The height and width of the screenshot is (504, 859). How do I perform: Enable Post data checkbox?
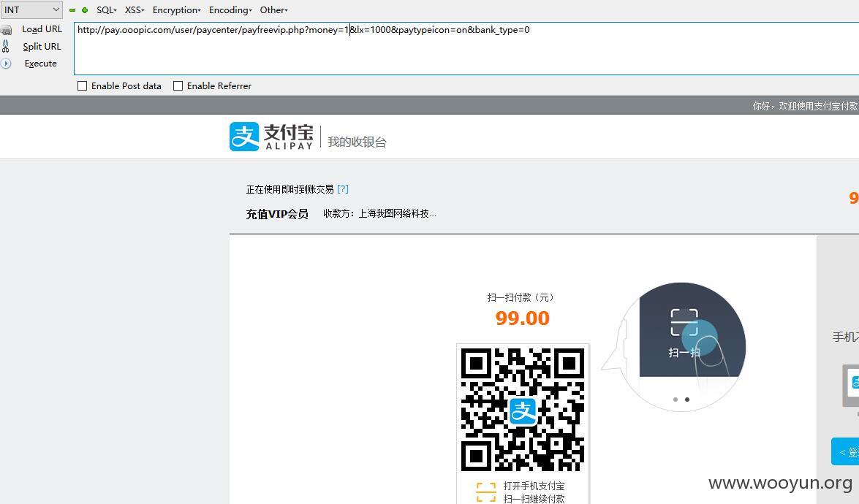tap(82, 86)
